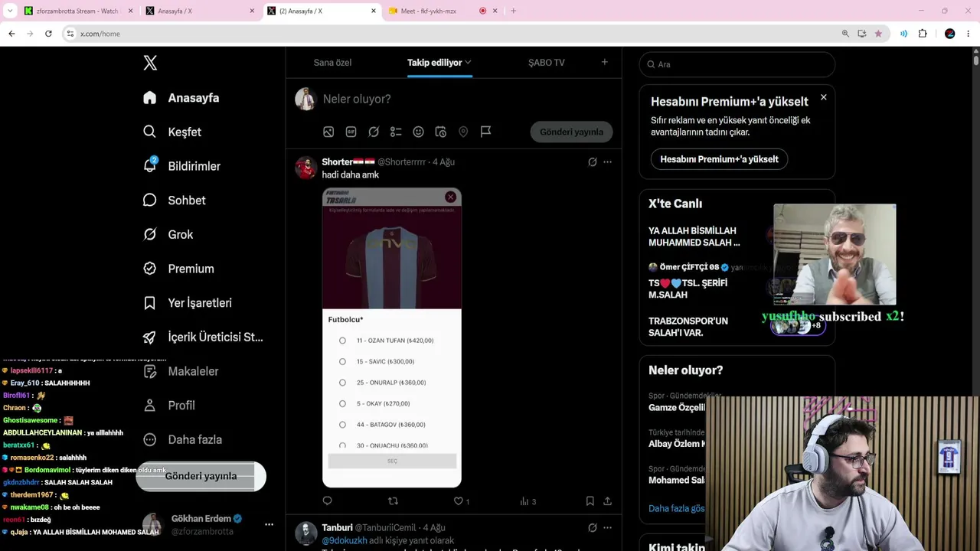Click the Grok enhance icon in composer
The width and height of the screenshot is (980, 551).
(x=374, y=132)
